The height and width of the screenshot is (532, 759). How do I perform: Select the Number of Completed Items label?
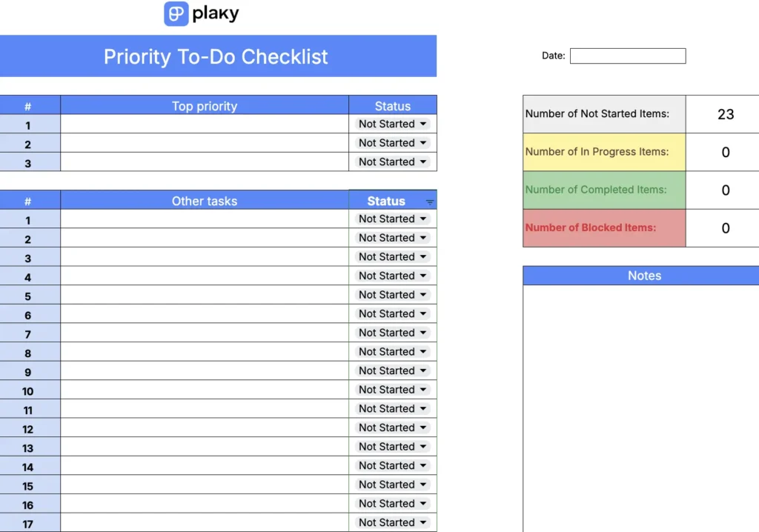point(604,190)
